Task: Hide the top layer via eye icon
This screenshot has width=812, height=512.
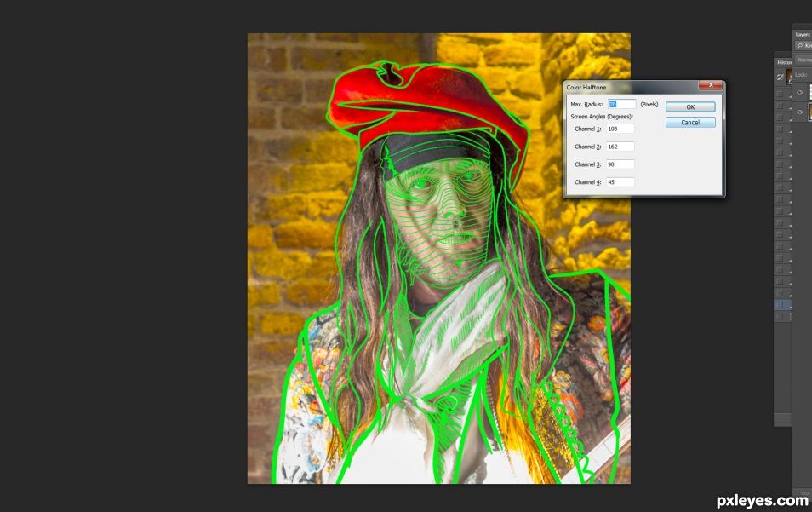Action: pos(799,93)
